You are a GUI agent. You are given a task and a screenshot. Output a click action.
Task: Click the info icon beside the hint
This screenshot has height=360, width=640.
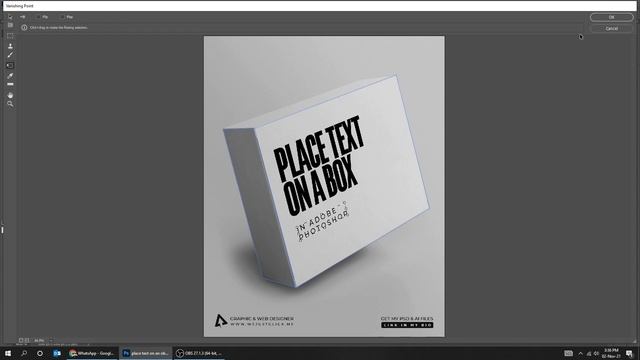(24, 28)
